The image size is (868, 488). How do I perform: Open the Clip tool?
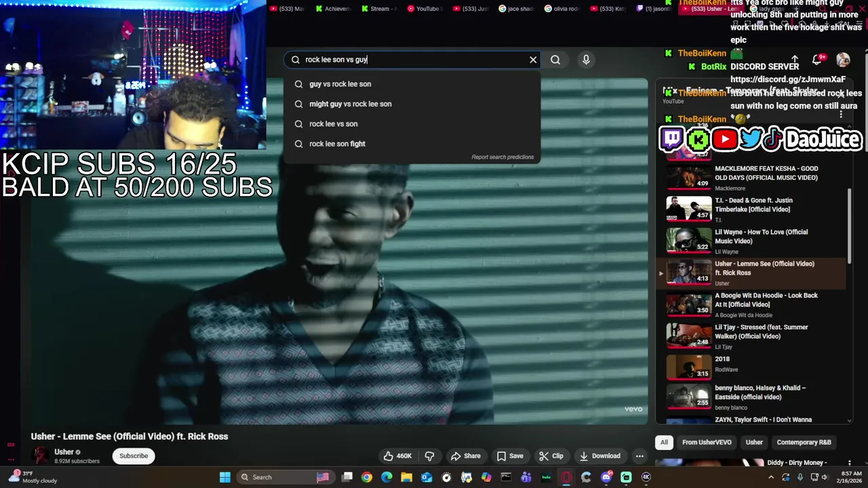(551, 456)
